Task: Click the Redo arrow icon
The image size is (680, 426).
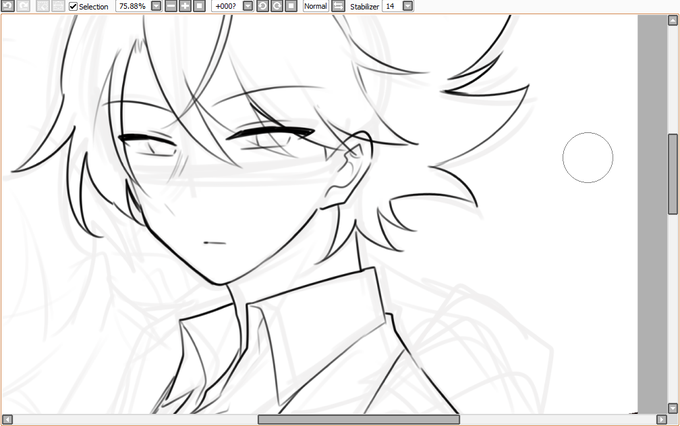Action: coord(23,6)
